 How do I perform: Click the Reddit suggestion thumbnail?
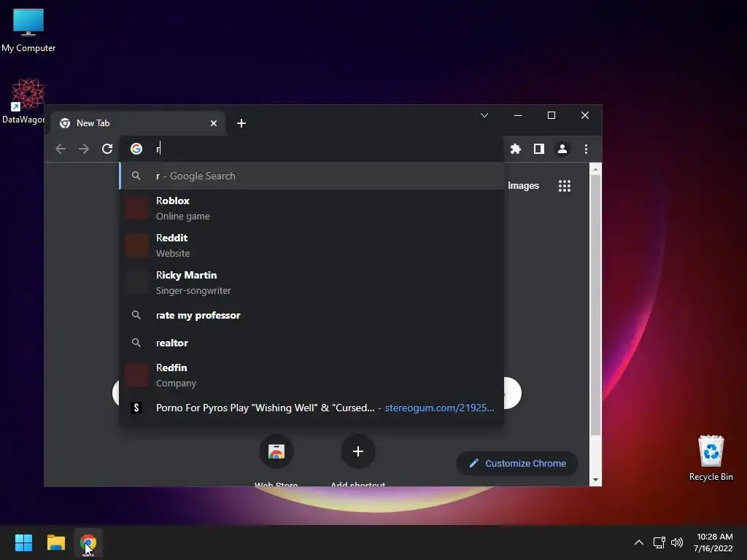coord(136,245)
